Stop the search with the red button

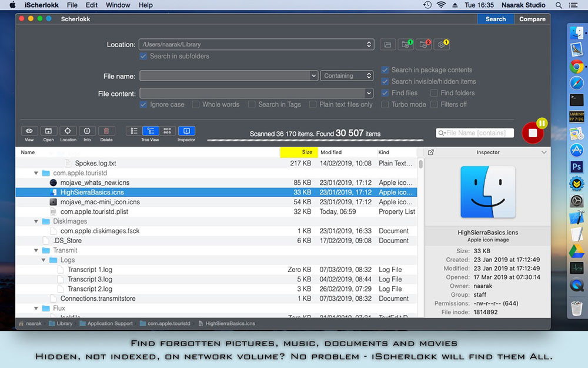click(x=533, y=133)
